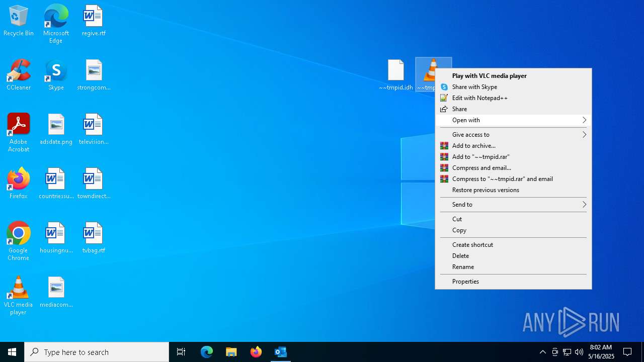Image resolution: width=644 pixels, height=362 pixels.
Task: Select the television... Word document icon
Action: [x=94, y=130]
